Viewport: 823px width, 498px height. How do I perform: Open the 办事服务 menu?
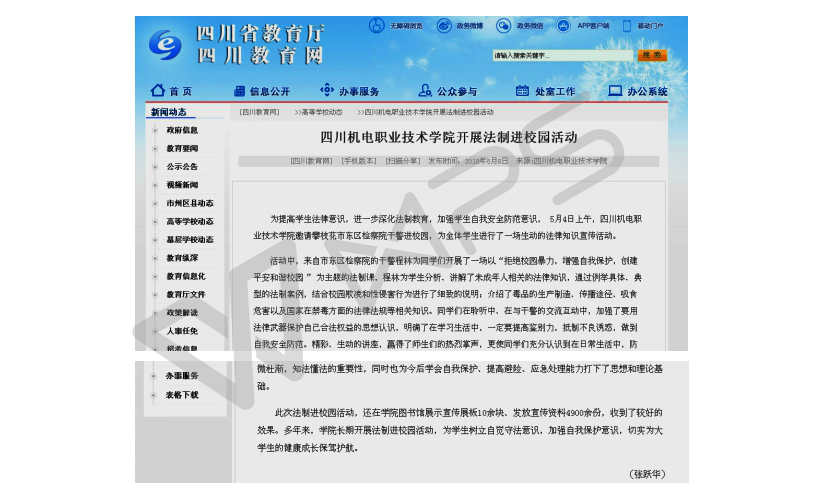[x=359, y=91]
